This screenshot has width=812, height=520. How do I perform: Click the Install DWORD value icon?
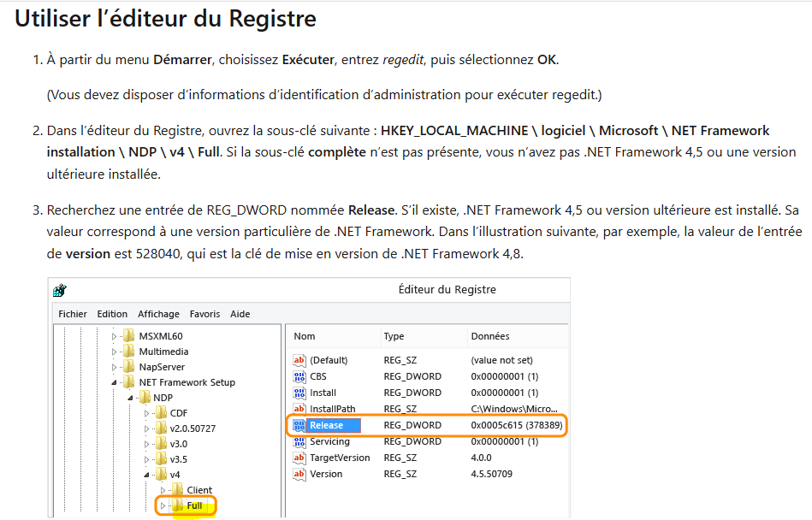299,393
